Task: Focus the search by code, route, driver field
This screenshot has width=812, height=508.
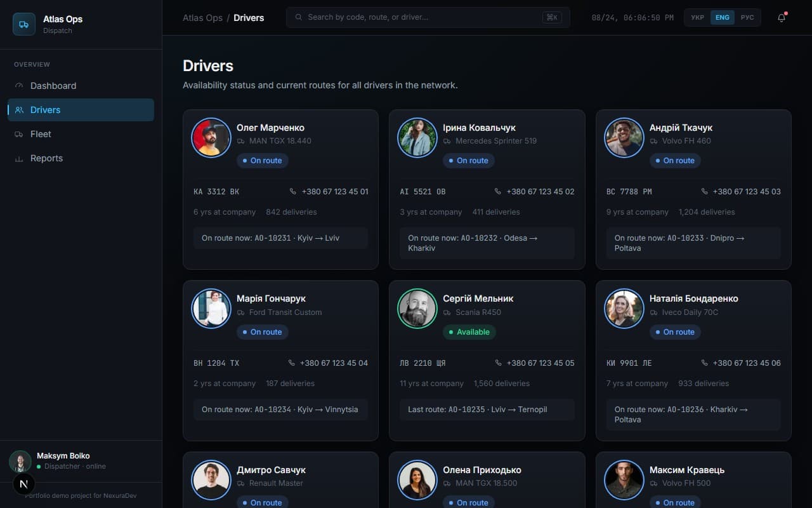Action: pos(428,17)
